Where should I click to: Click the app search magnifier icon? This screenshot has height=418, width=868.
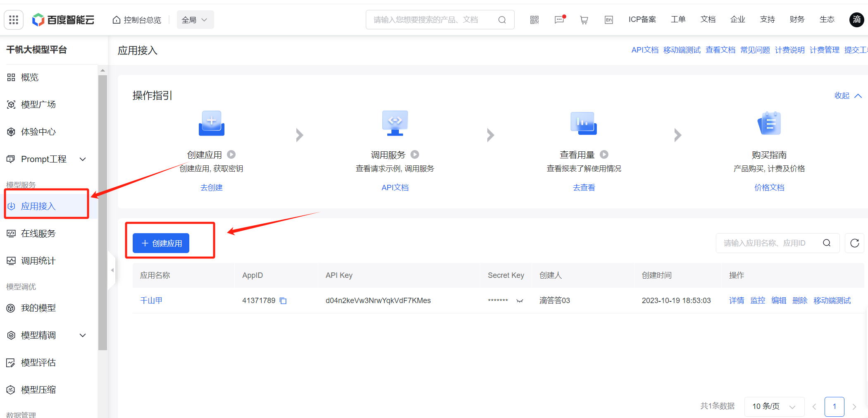[x=827, y=243]
